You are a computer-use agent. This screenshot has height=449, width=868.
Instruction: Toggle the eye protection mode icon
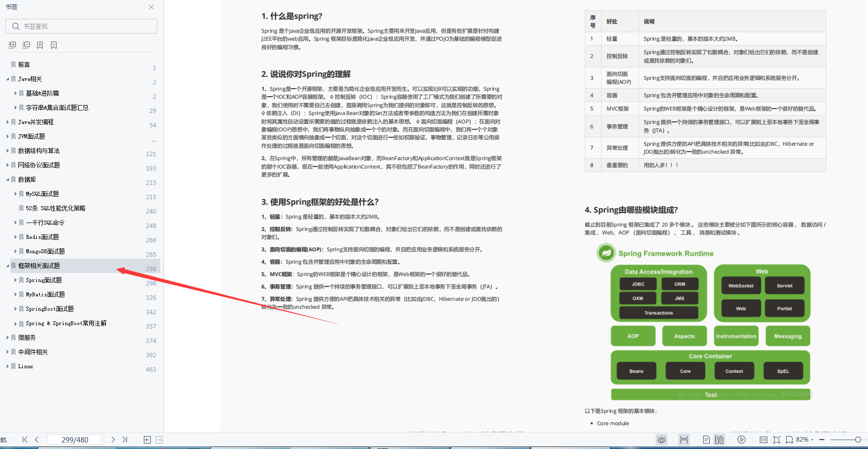pos(662,440)
